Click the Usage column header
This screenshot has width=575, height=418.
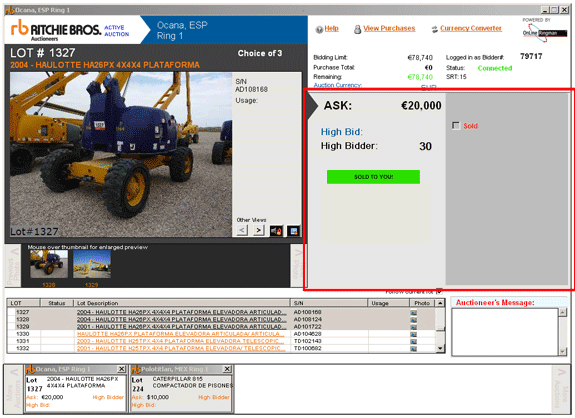pos(388,303)
